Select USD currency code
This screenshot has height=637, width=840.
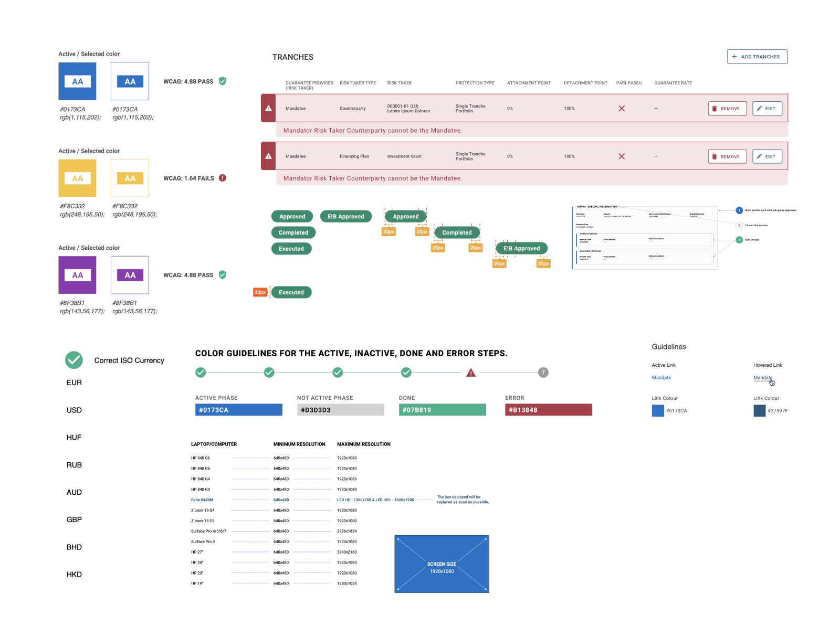point(74,410)
